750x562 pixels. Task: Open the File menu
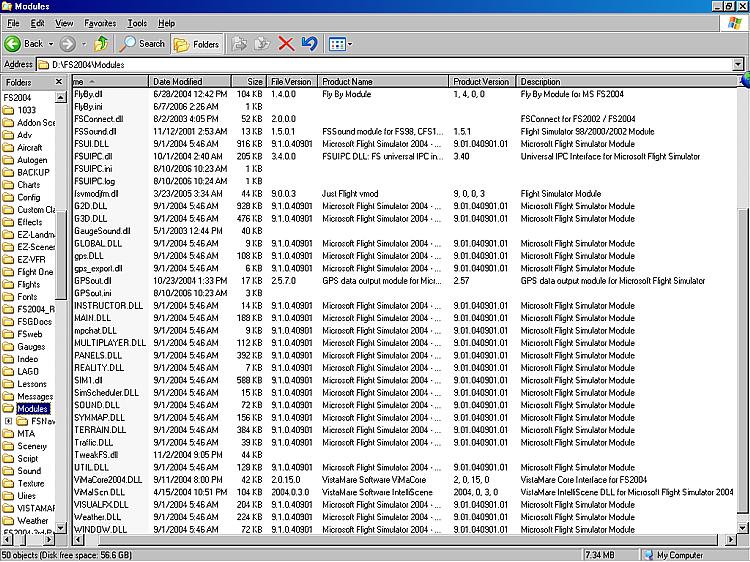point(13,23)
